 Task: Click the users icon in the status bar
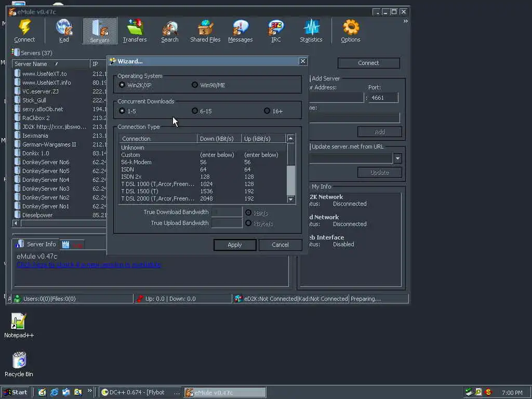click(17, 299)
